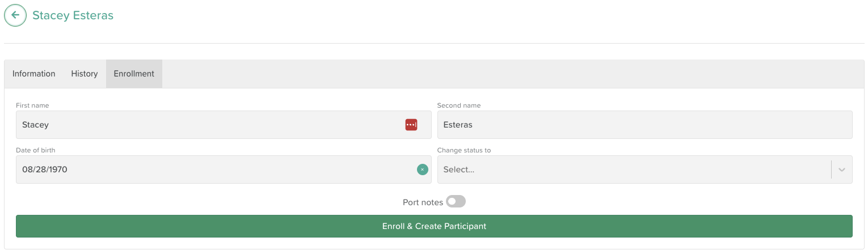Open the Change status to Select... box
This screenshot has height=250, width=868.
tap(644, 170)
